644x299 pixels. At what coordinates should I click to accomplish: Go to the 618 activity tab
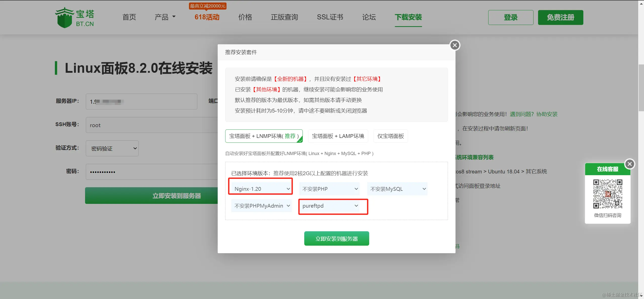click(207, 17)
